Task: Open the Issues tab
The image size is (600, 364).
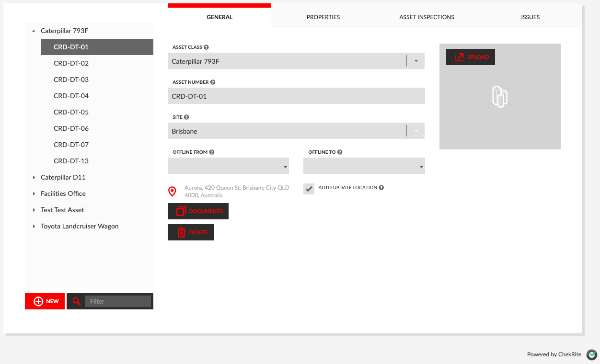Action: (530, 17)
